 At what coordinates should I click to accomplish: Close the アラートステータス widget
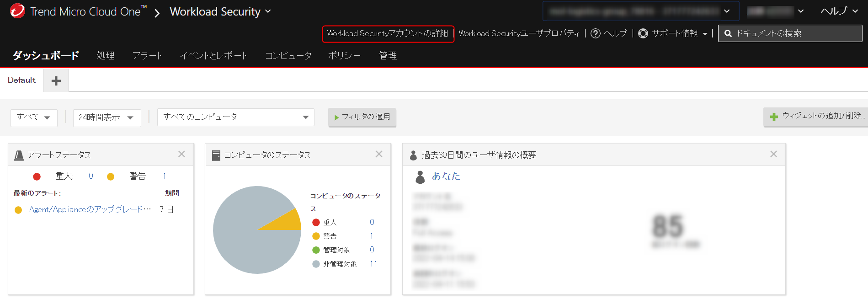[181, 154]
